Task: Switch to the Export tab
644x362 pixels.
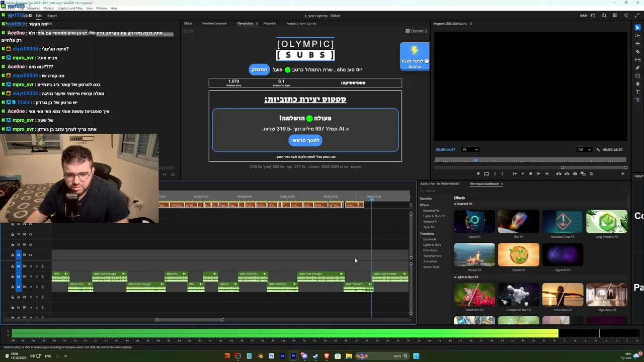Action: click(52, 16)
